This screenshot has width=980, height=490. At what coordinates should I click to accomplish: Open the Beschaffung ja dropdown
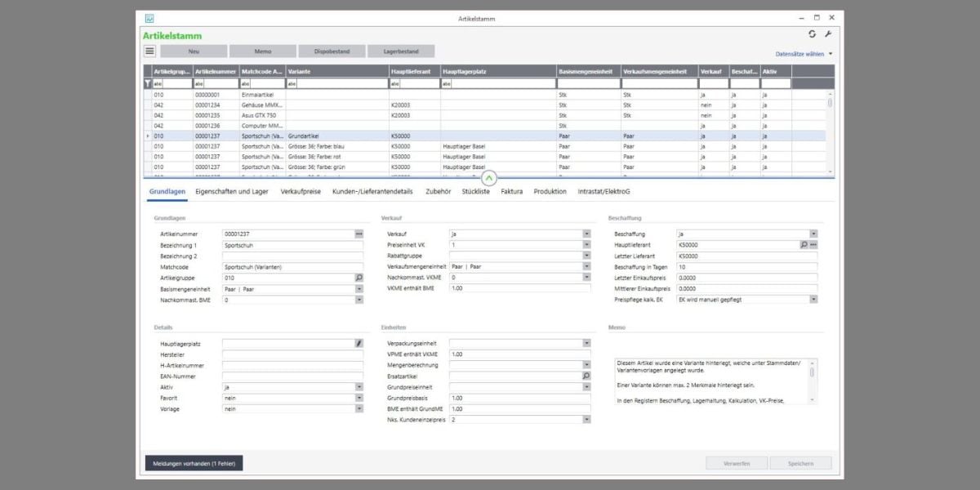[813, 234]
